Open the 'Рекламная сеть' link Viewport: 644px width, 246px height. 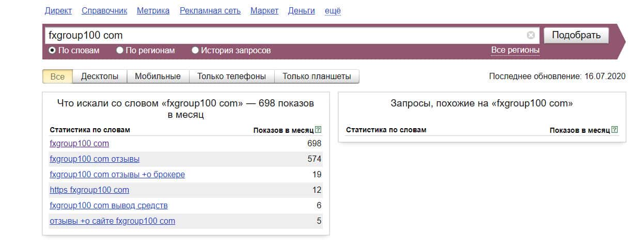tap(210, 10)
